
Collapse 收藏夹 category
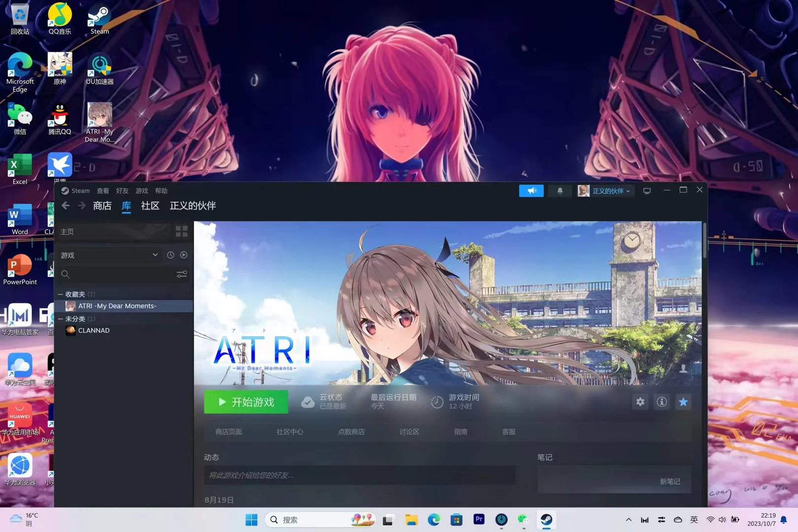tap(61, 294)
